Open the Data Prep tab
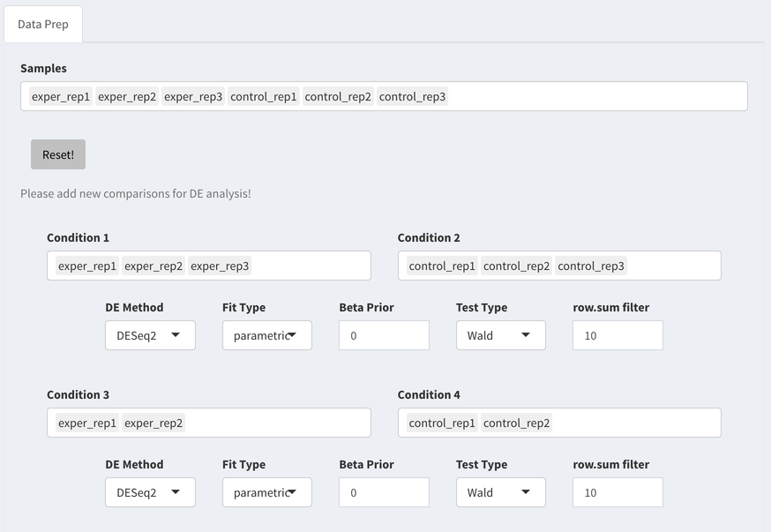 click(x=42, y=24)
